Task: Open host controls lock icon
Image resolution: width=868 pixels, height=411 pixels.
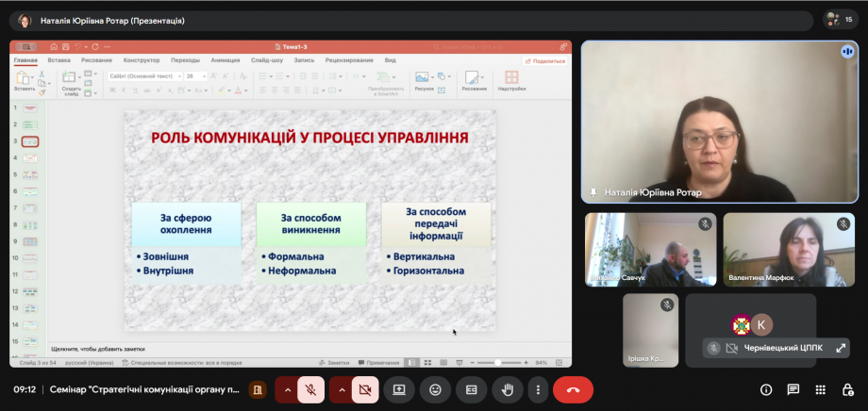Action: 847,389
